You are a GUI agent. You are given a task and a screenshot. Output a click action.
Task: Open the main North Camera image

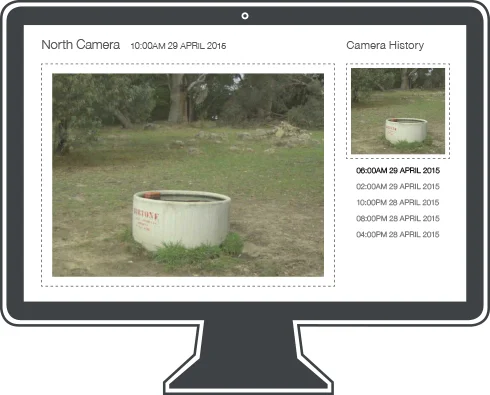pyautogui.click(x=188, y=175)
